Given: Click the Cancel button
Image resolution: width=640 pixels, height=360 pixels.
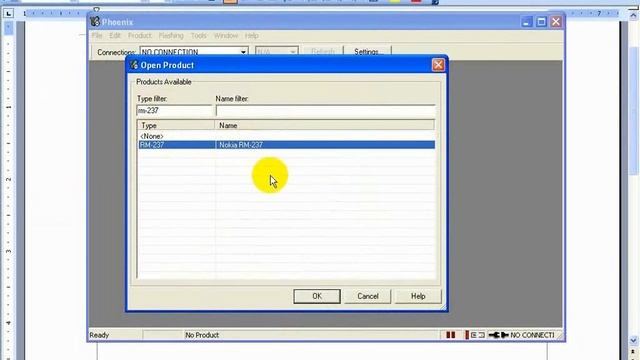Looking at the screenshot, I should click(368, 296).
